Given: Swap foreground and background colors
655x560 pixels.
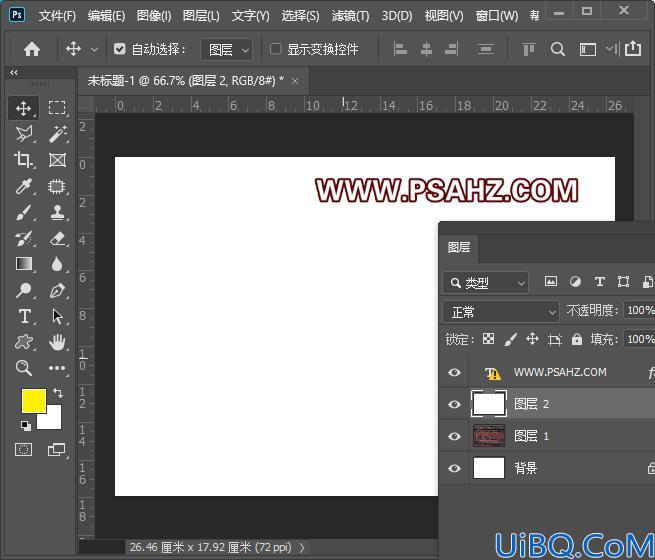Looking at the screenshot, I should (58, 393).
